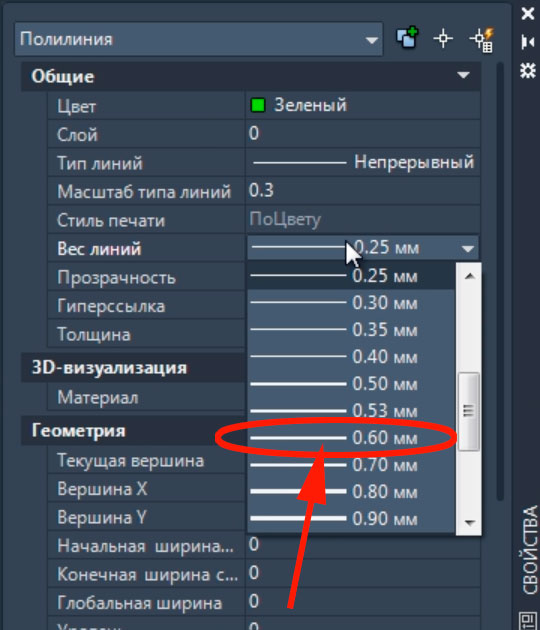Click the Quick Select icon with lightning bolt

[x=482, y=39]
